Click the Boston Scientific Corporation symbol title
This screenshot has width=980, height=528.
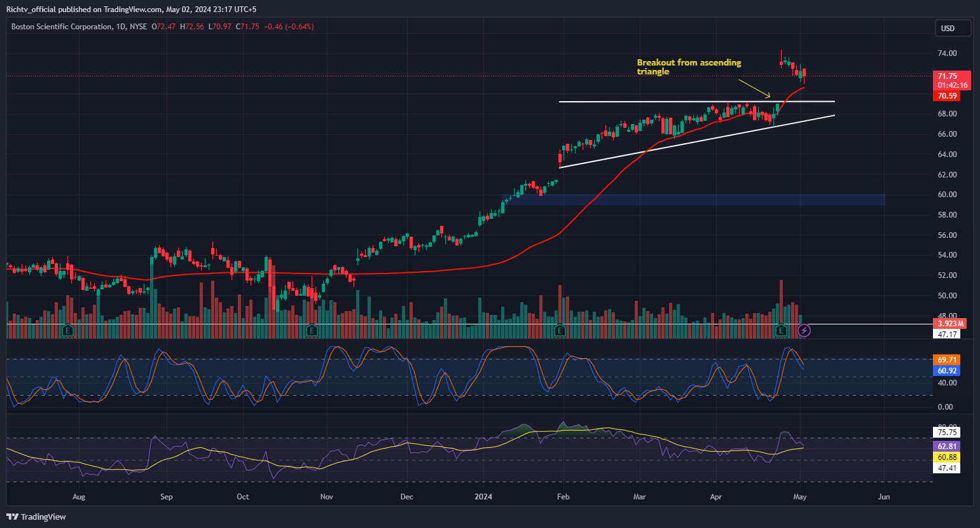click(x=62, y=27)
